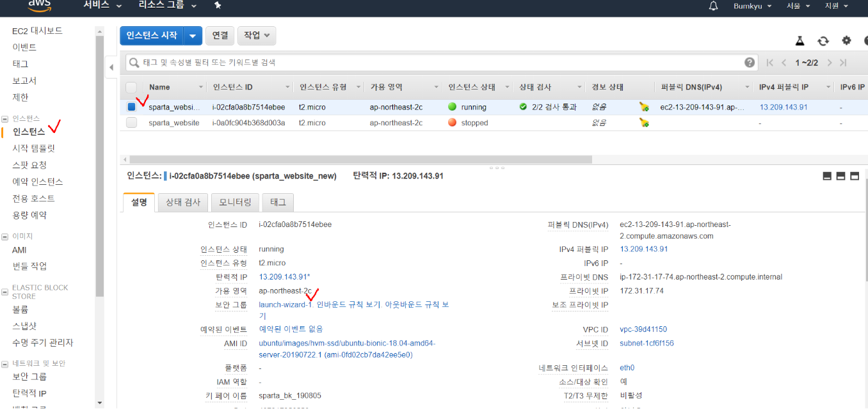Open 이벤트 in the sidebar
This screenshot has width=868, height=410.
point(24,47)
